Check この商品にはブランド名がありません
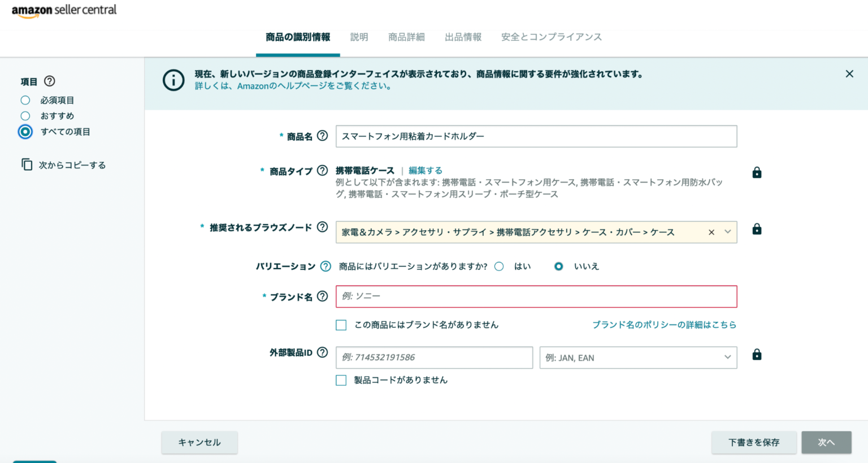This screenshot has width=868, height=463. (x=341, y=325)
